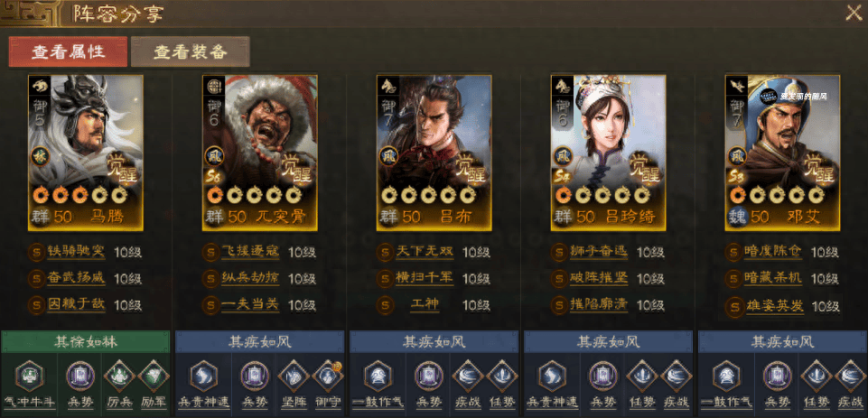
Task: Select the 吕布 general portrait card
Action: [434, 153]
